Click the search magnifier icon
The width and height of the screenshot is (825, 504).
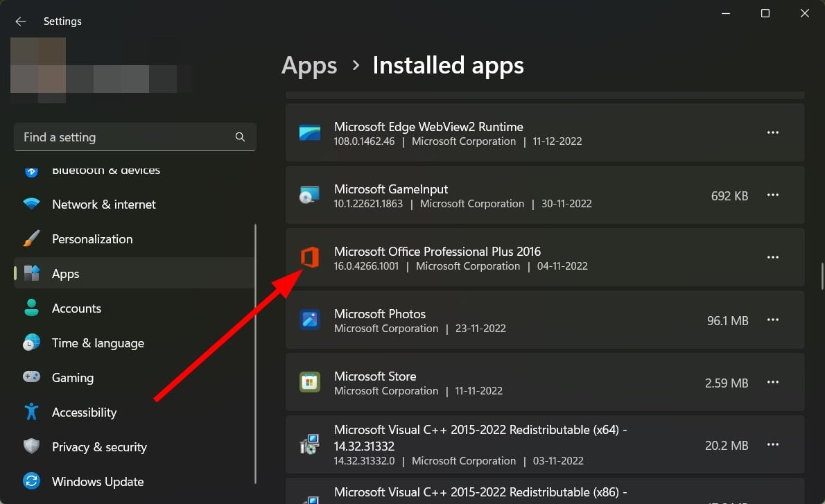click(240, 137)
